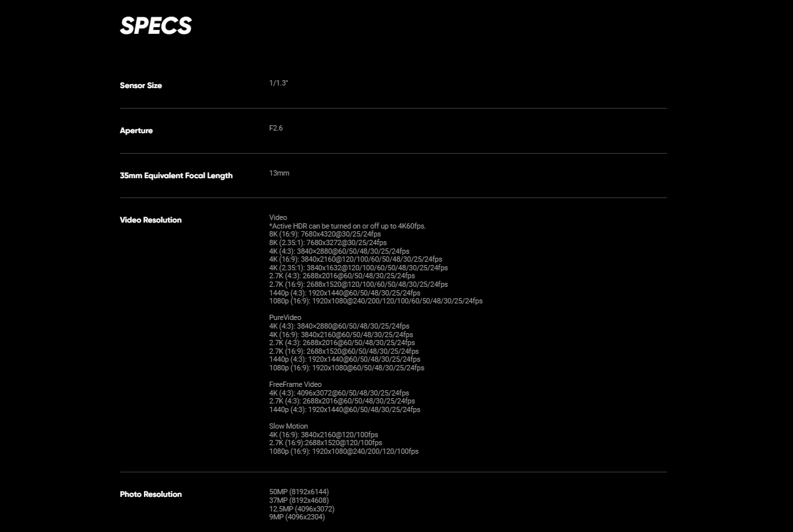Select the Photo Resolution label
This screenshot has width=793, height=532.
point(151,494)
